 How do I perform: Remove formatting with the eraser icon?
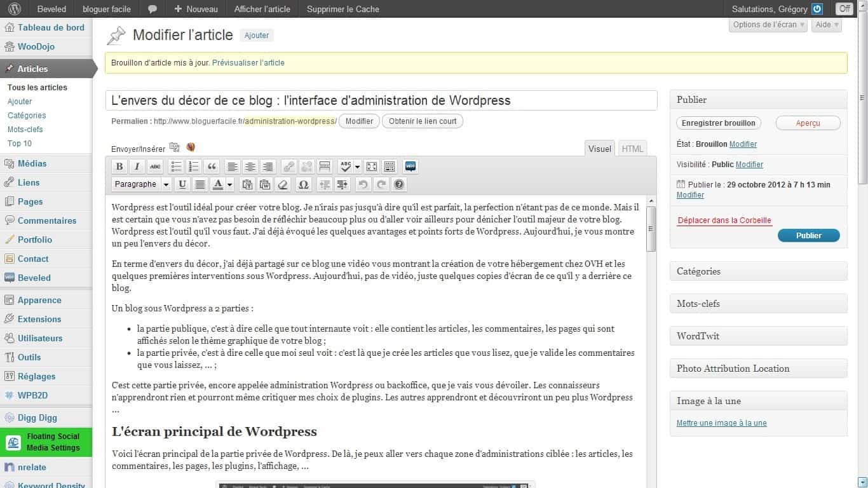click(283, 184)
